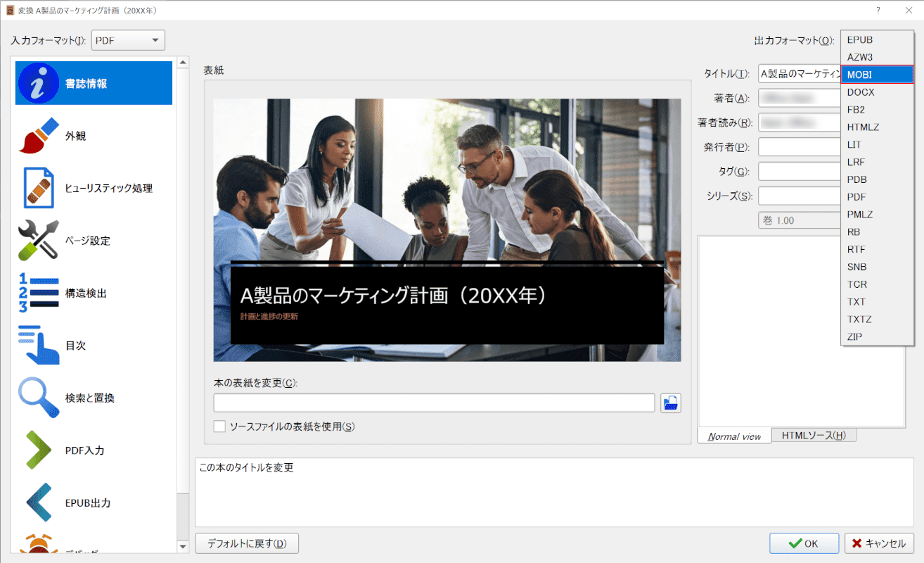Select LIT output format

click(x=877, y=144)
